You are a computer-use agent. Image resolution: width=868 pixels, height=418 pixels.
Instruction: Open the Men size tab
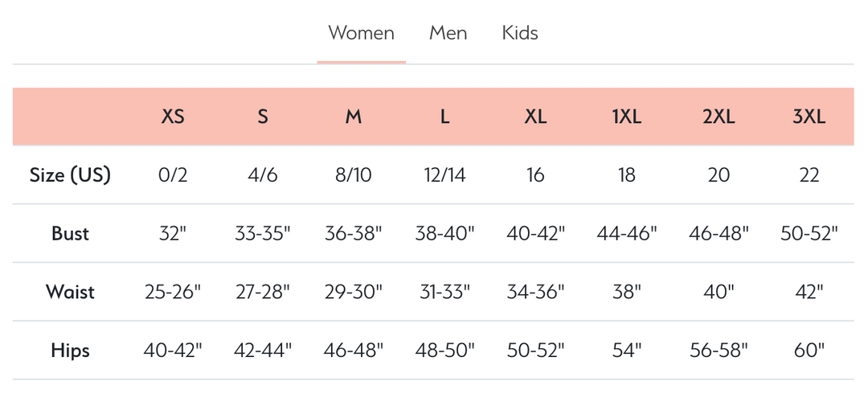(x=448, y=34)
